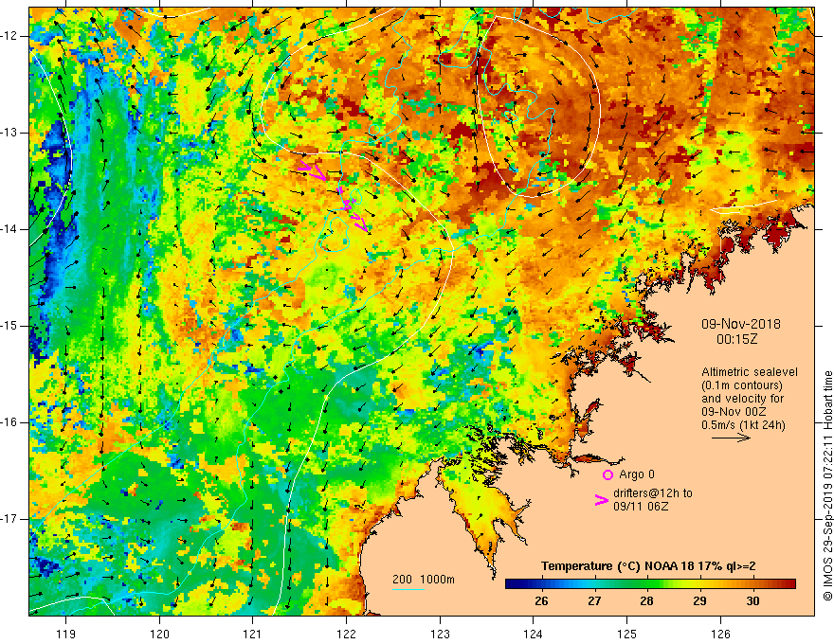Click longitude axis label 126
The height and width of the screenshot is (644, 834).
[720, 634]
